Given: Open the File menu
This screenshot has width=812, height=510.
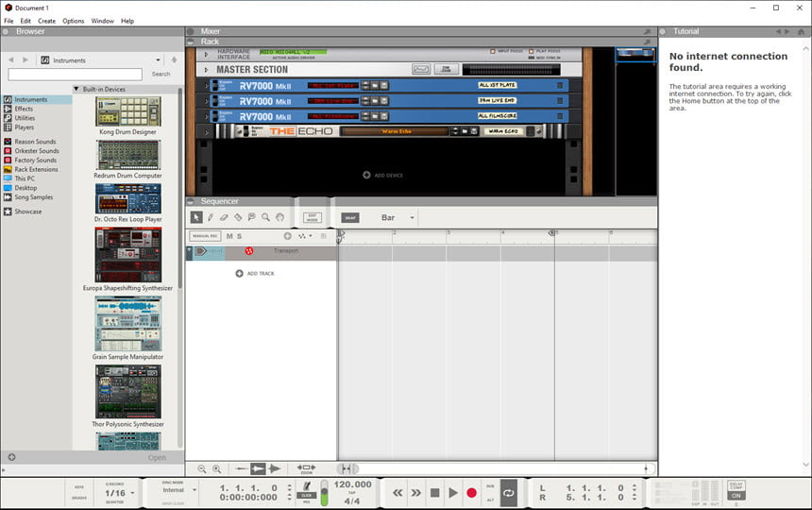Looking at the screenshot, I should (x=8, y=21).
